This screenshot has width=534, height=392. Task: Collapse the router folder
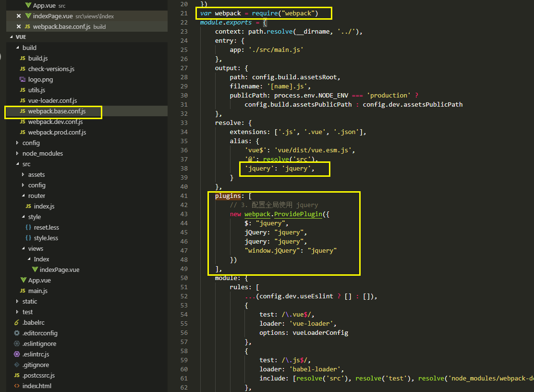[23, 196]
